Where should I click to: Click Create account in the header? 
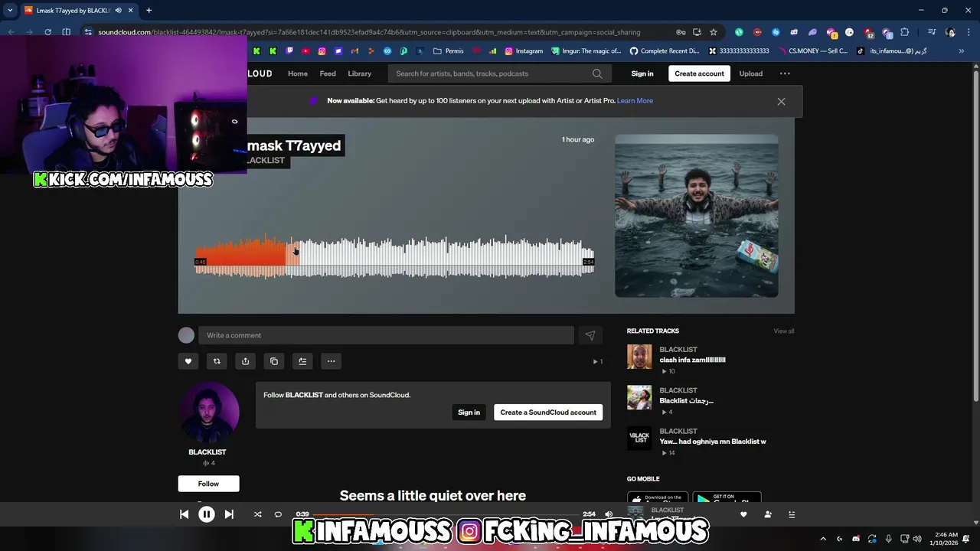699,73
